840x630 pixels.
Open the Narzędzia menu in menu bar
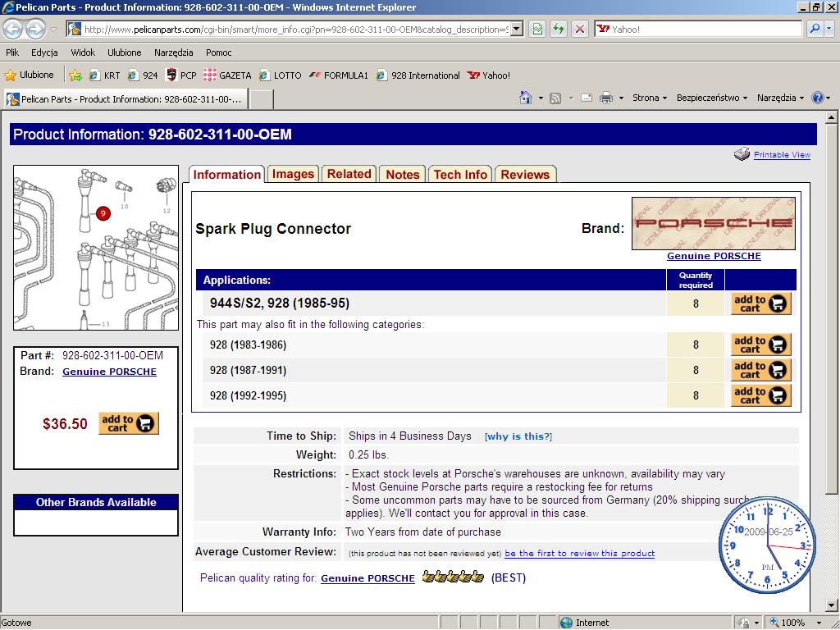pyautogui.click(x=174, y=52)
